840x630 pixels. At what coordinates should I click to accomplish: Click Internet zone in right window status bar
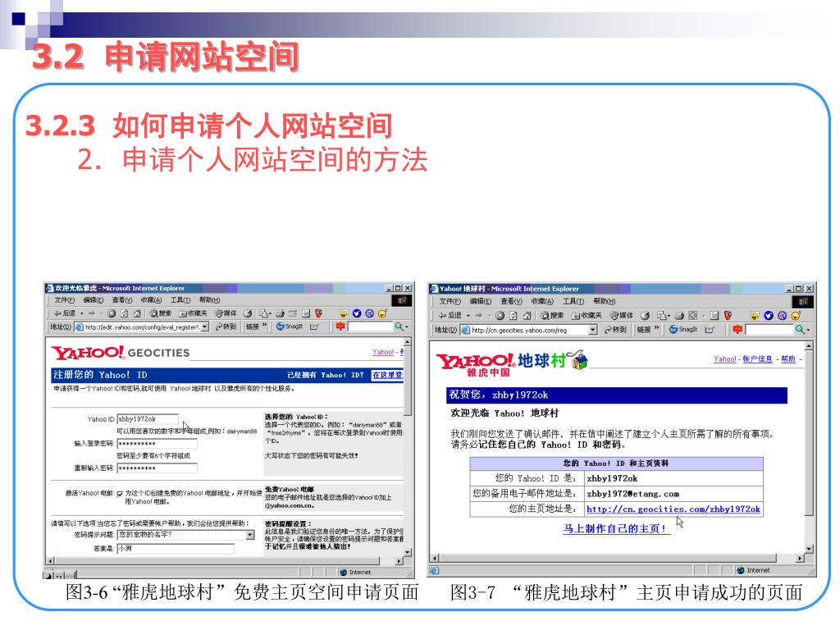[753, 571]
